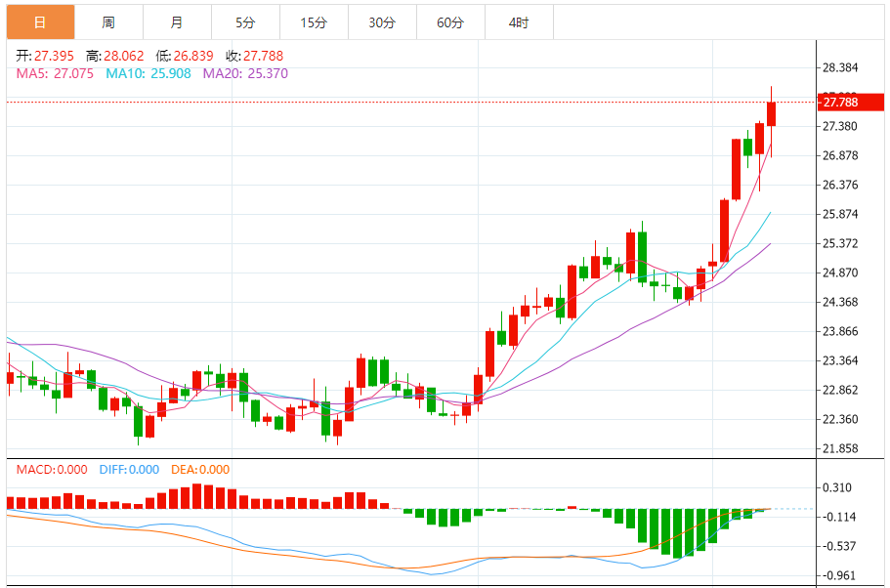890x588 pixels.
Task: Click the 26.878 price axis label
Action: tap(840, 155)
